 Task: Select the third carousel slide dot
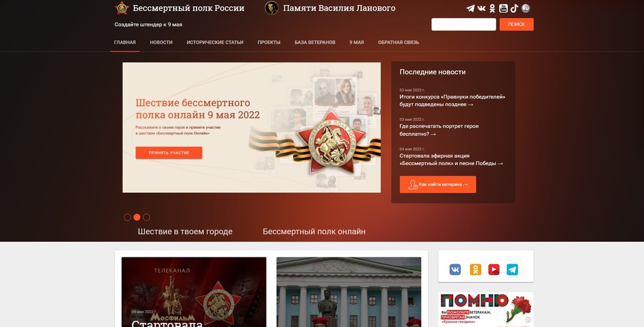pos(147,217)
